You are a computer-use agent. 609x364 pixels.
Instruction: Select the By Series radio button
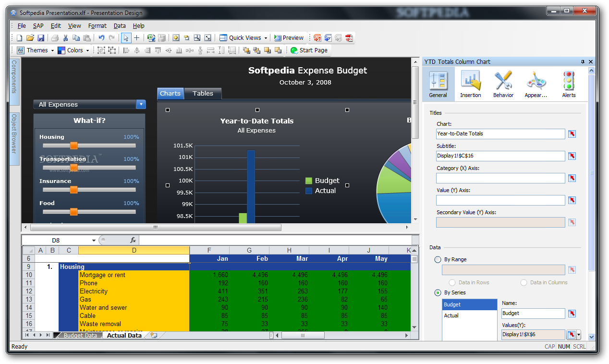coord(438,292)
